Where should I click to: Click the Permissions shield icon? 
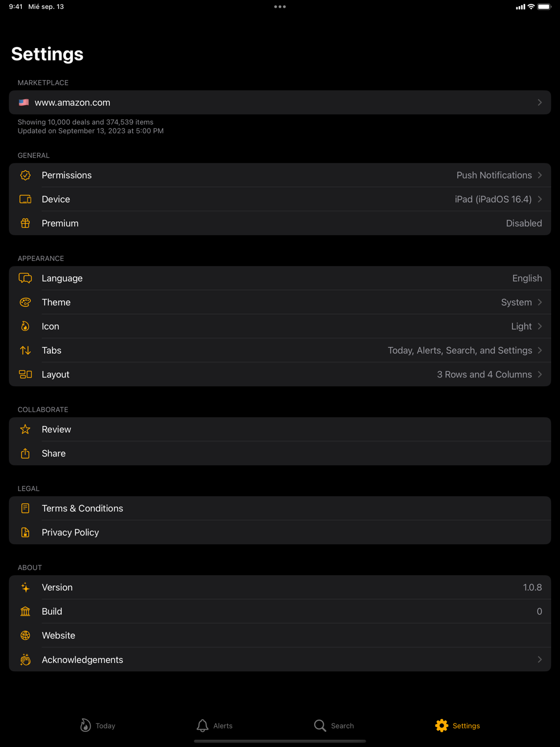pos(25,175)
